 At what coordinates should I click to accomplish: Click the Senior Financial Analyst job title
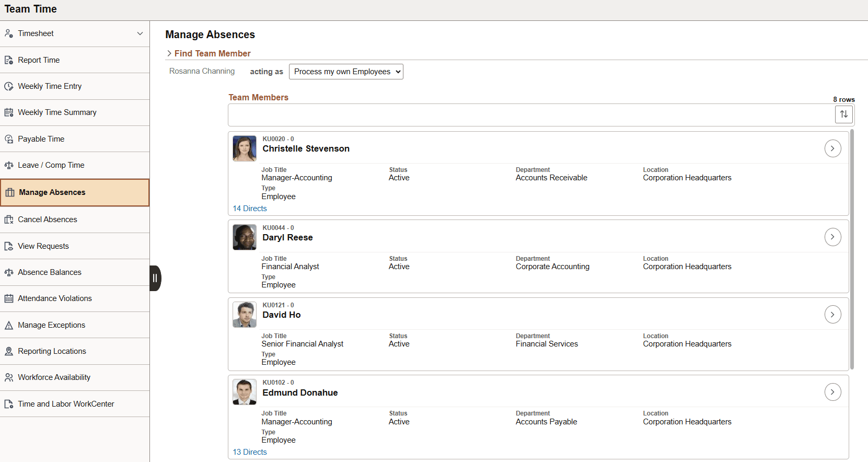point(302,344)
